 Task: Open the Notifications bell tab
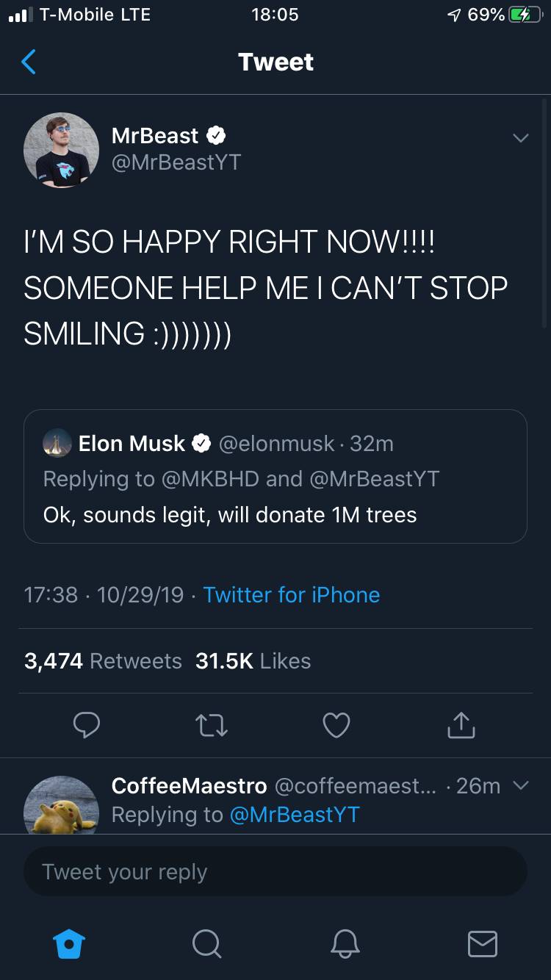click(345, 944)
